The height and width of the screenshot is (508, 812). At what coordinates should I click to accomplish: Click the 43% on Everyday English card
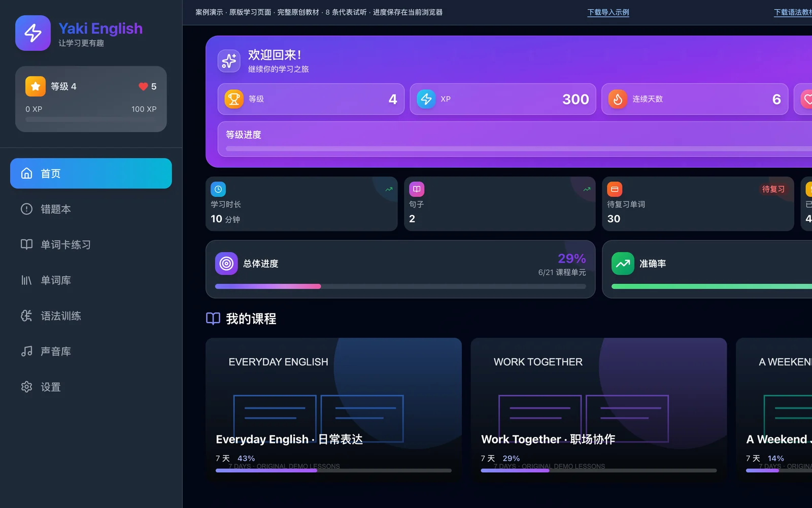click(x=246, y=458)
